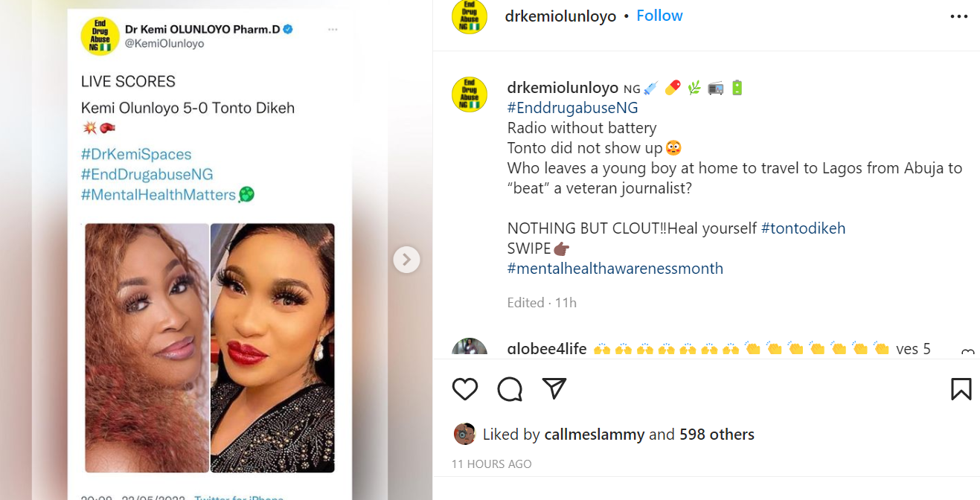Image resolution: width=980 pixels, height=500 pixels.
Task: Open comments with speech bubble icon
Action: click(510, 389)
